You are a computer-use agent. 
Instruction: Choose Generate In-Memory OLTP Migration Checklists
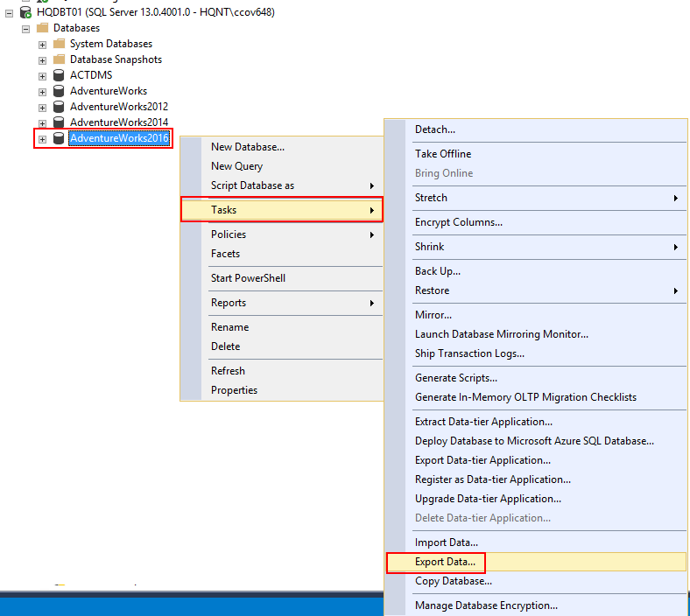[536, 397]
